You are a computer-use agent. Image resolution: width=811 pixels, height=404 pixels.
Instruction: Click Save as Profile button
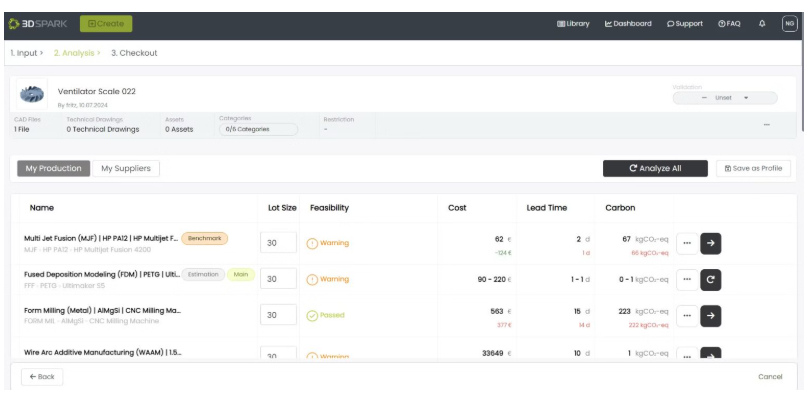point(754,169)
